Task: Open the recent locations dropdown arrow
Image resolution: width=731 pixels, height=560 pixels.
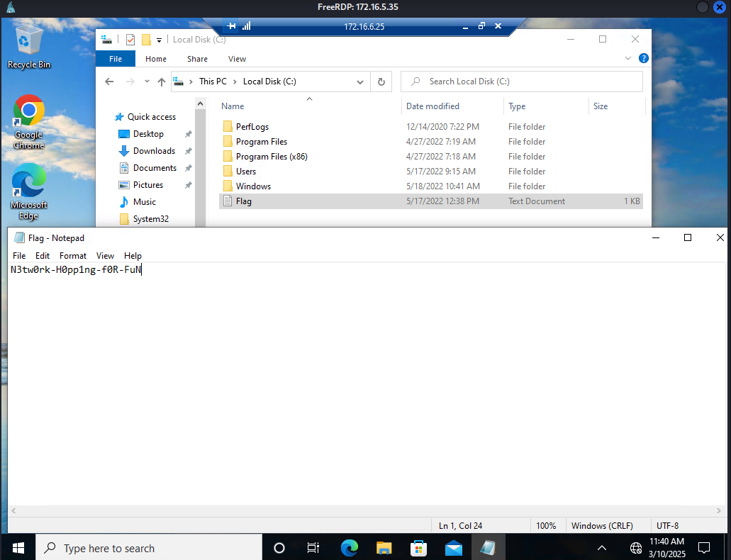Action: (147, 82)
